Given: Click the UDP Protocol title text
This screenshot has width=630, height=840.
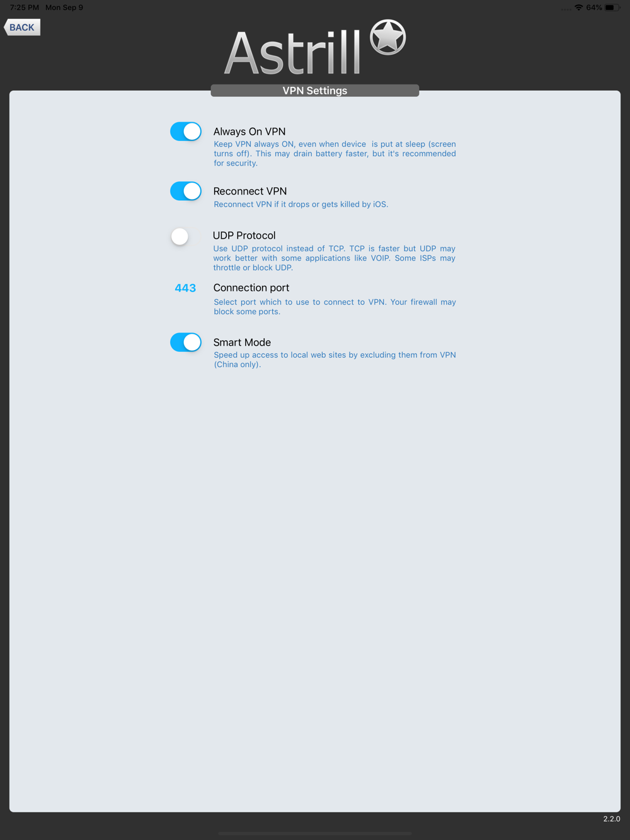Looking at the screenshot, I should click(x=244, y=236).
